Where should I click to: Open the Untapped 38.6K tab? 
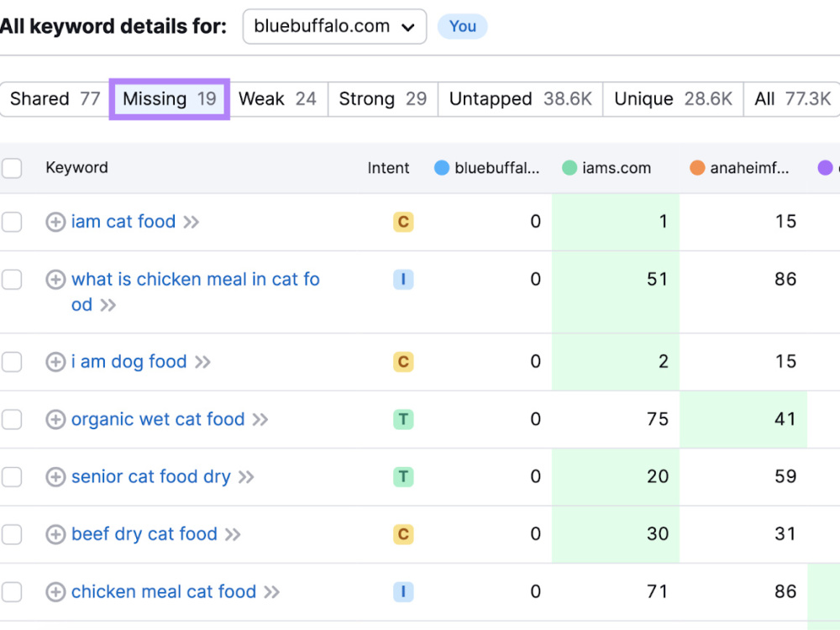521,99
